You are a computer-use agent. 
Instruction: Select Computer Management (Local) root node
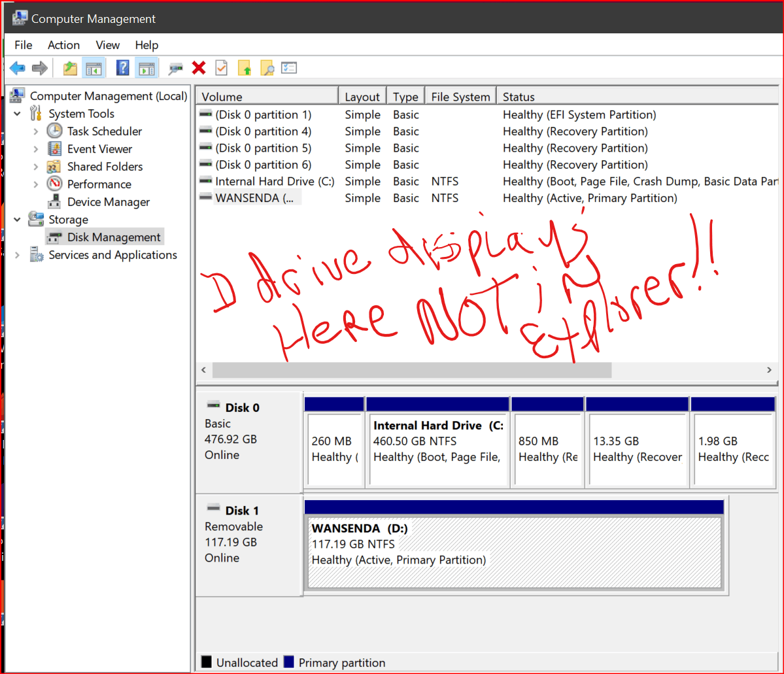coord(99,95)
